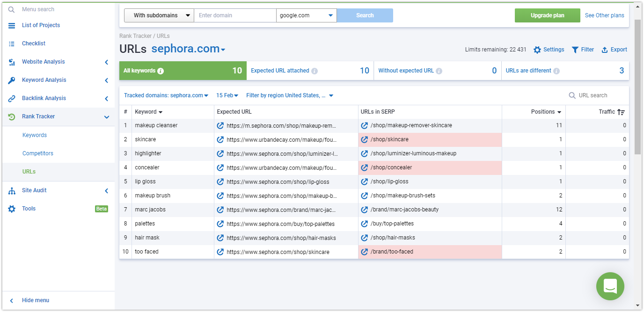
Task: Click the Keyword Analysis key icon
Action: (12, 80)
